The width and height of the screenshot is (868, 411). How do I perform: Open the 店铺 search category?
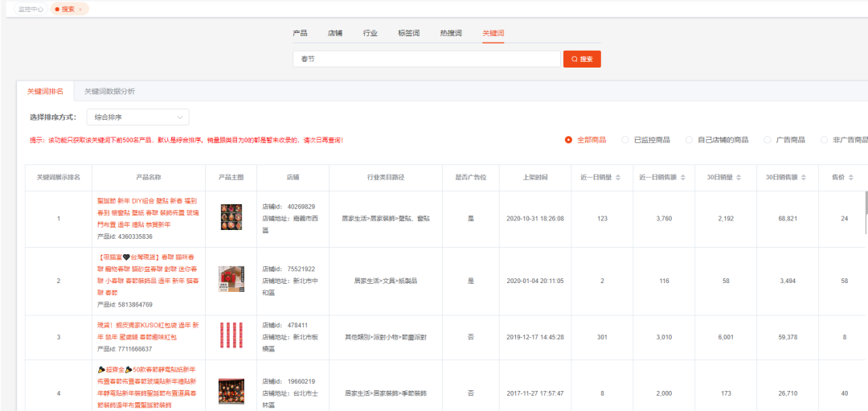click(335, 33)
